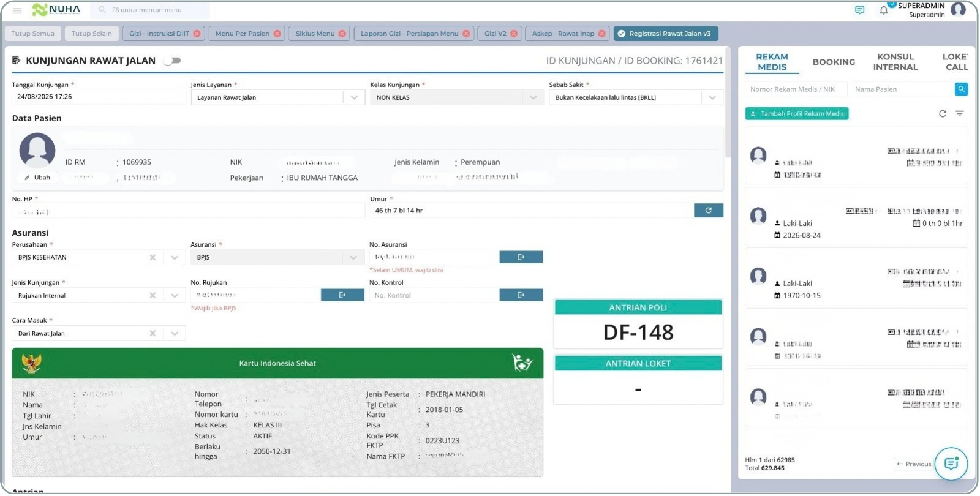Close the Laporan Gizi - Persiapan Menu tab

(466, 34)
